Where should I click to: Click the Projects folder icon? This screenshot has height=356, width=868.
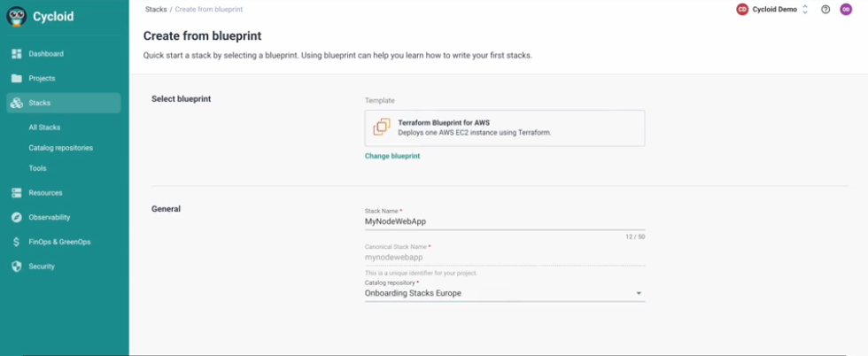[17, 78]
